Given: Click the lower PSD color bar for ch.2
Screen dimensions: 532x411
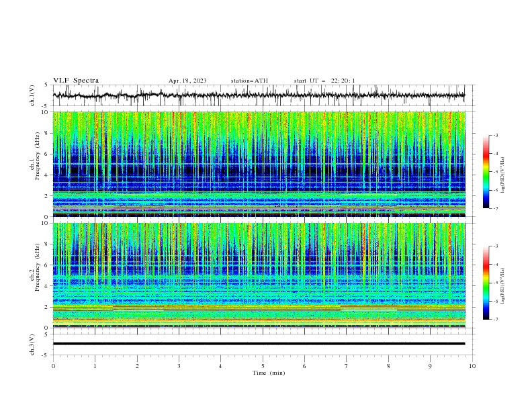Looking at the screenshot, I should pyautogui.click(x=486, y=283).
